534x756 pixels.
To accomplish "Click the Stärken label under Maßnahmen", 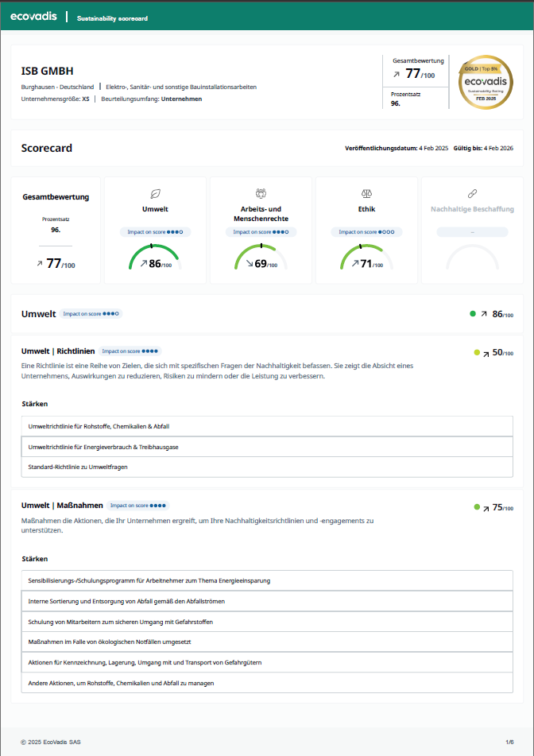I will pos(35,559).
